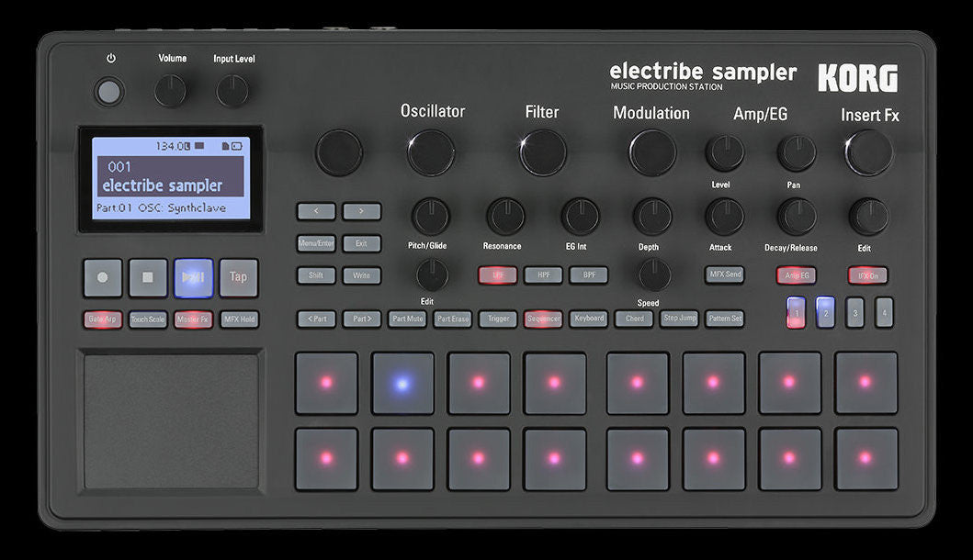Click the large Oscillator knob

click(431, 152)
